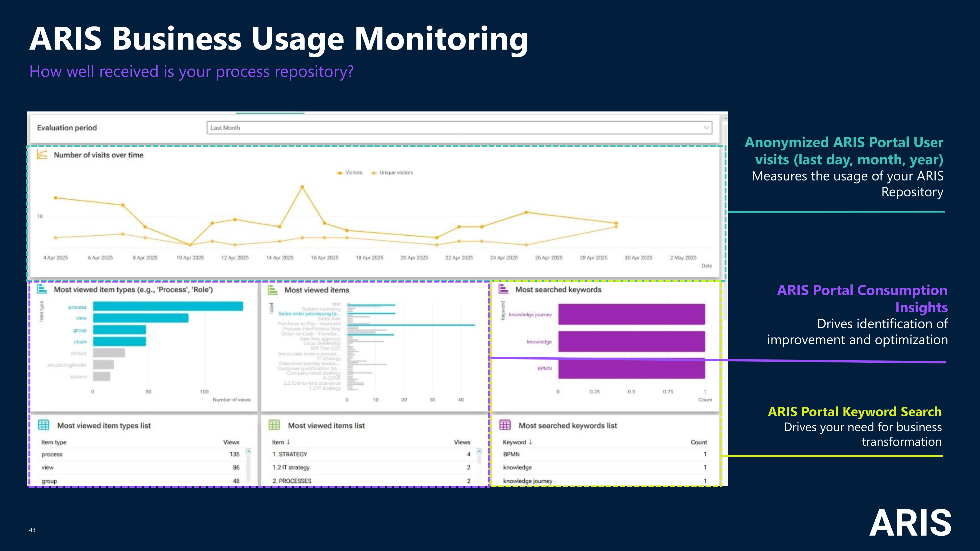Click the Item type column header
980x551 pixels.
tap(54, 442)
